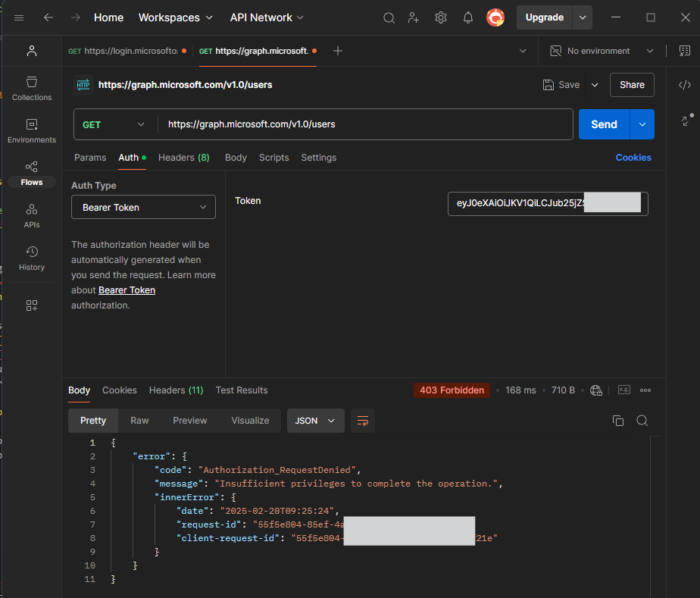The width and height of the screenshot is (700, 598).
Task: Open the response Headers (11) tab
Action: click(176, 390)
